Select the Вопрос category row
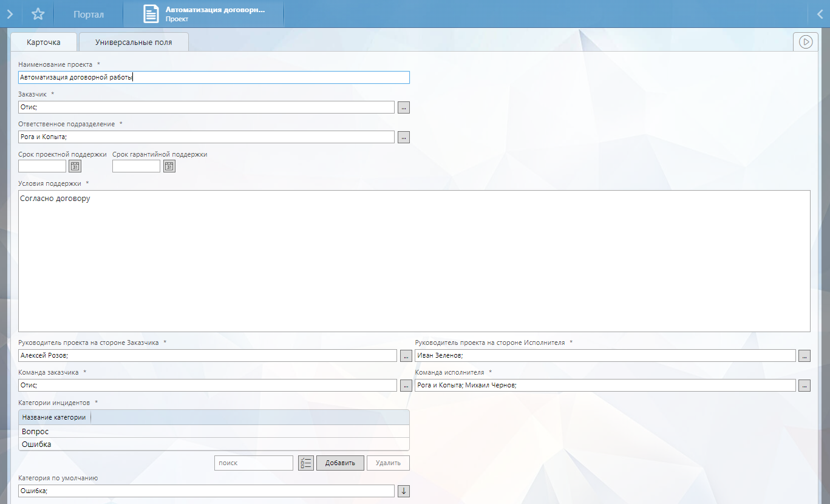The height and width of the screenshot is (504, 830). click(214, 432)
